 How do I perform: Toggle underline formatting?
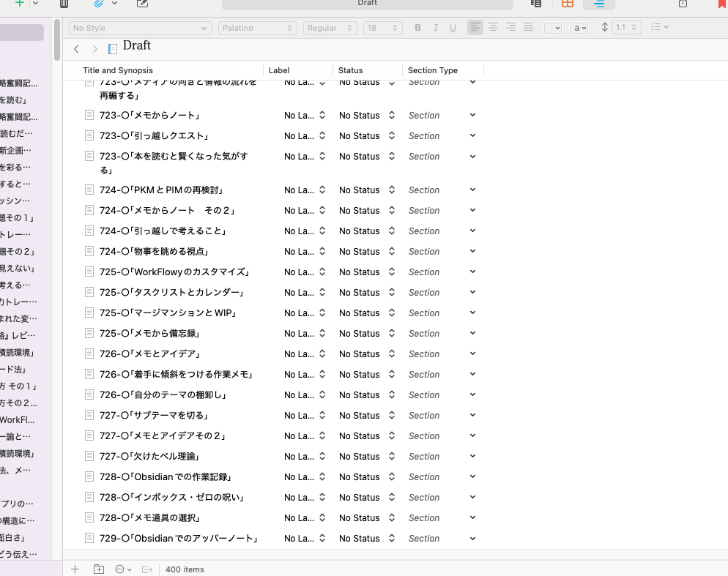pos(453,28)
